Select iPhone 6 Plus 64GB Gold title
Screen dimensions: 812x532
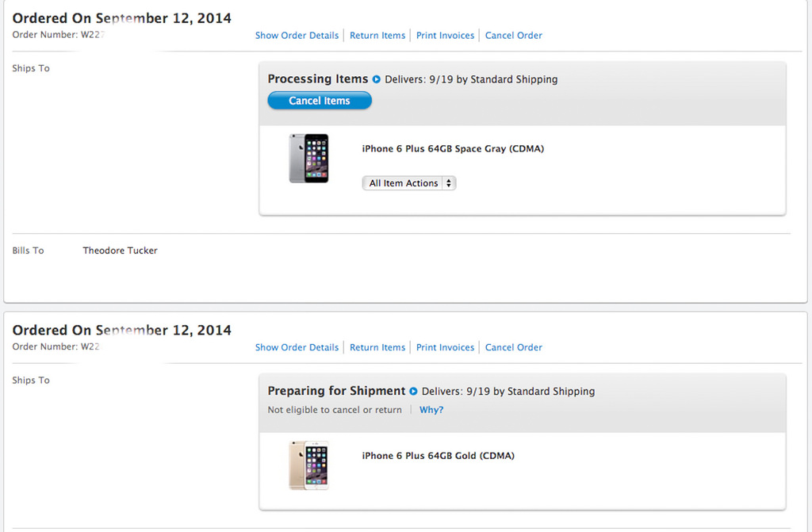pyautogui.click(x=438, y=456)
